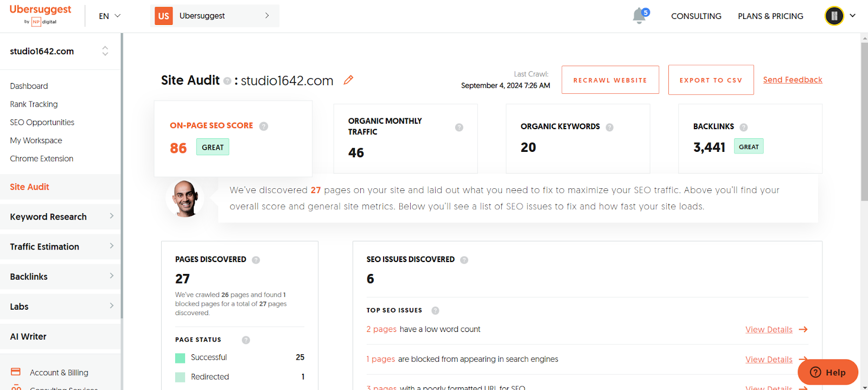Click the backlinks count 3,441

click(709, 147)
